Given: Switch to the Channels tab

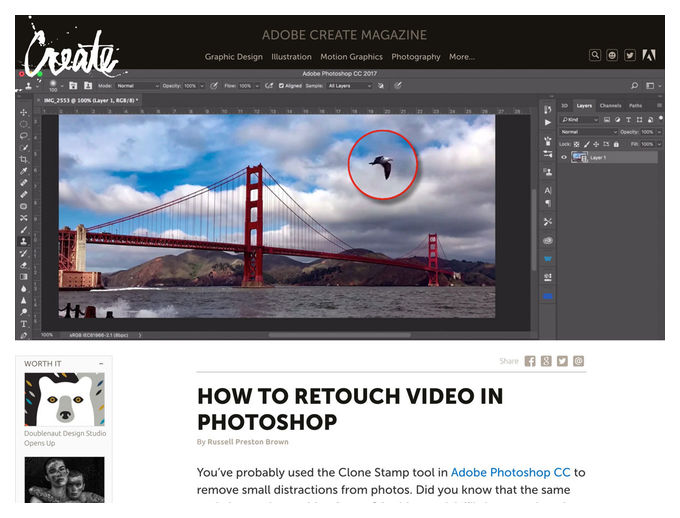Looking at the screenshot, I should coord(610,105).
